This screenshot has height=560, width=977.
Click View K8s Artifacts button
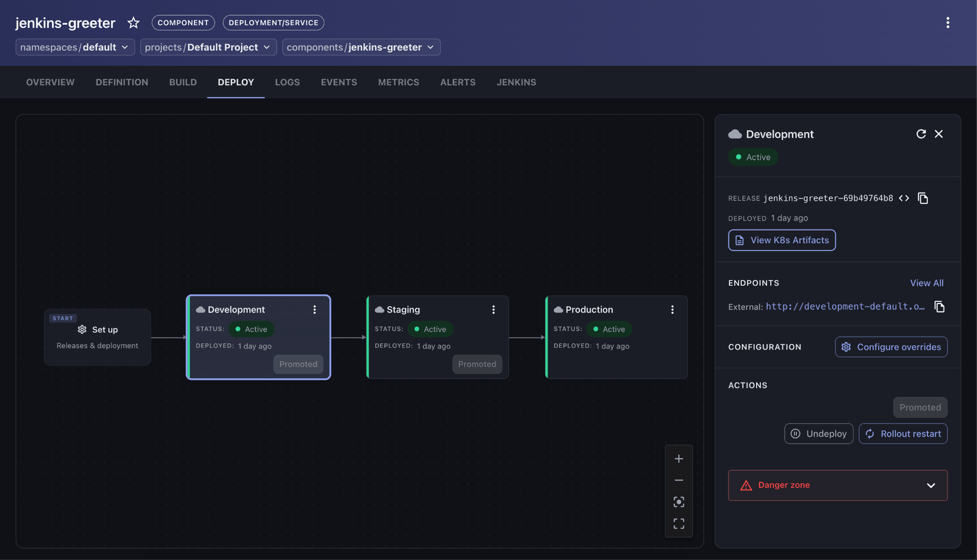[782, 240]
